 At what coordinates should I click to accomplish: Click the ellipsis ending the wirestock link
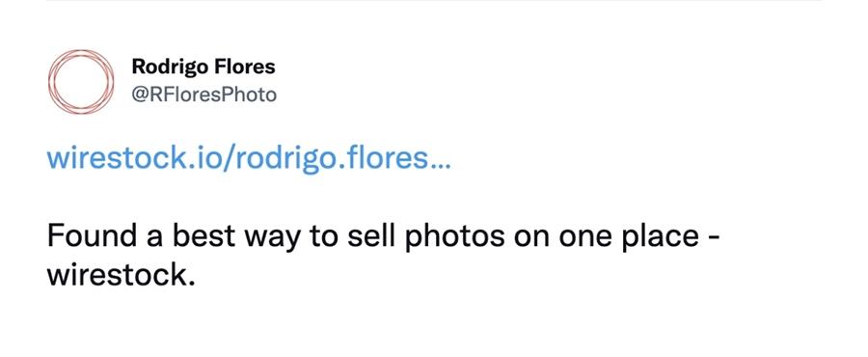[441, 164]
